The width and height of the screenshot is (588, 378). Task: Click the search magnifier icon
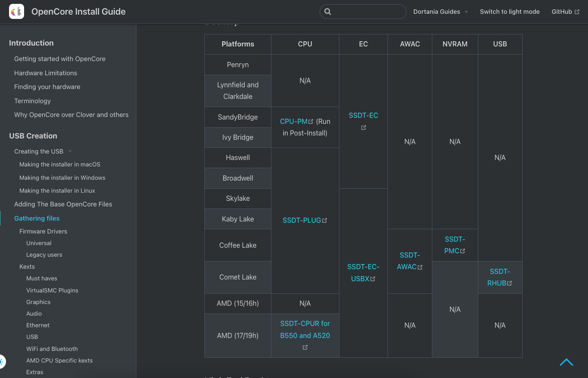click(328, 12)
